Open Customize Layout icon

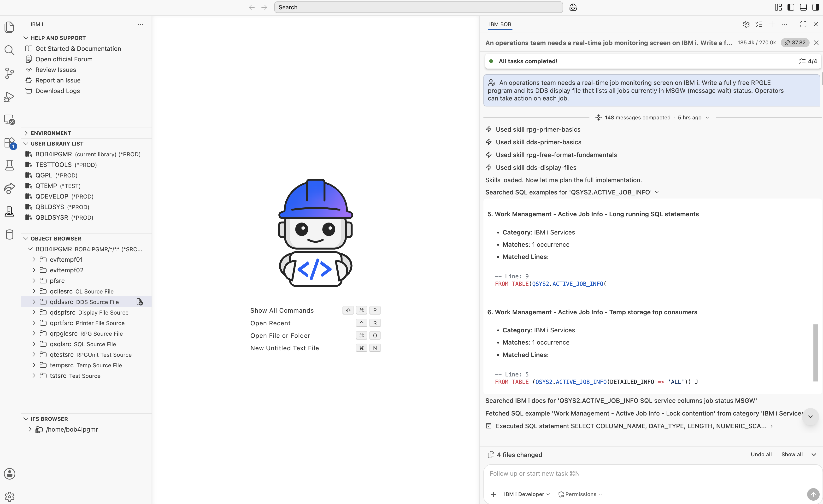click(x=778, y=7)
